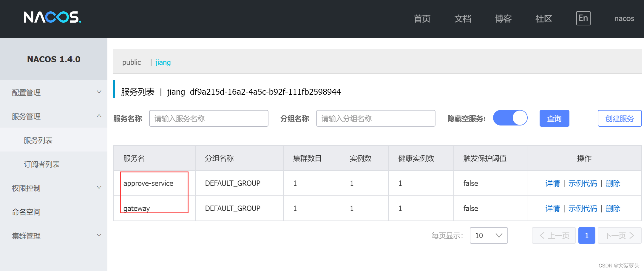The image size is (644, 271).
Task: Click 删除 for gateway
Action: click(613, 208)
